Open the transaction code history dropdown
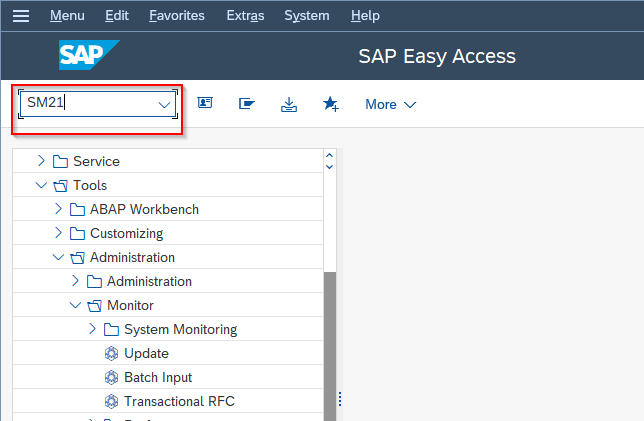 point(164,104)
